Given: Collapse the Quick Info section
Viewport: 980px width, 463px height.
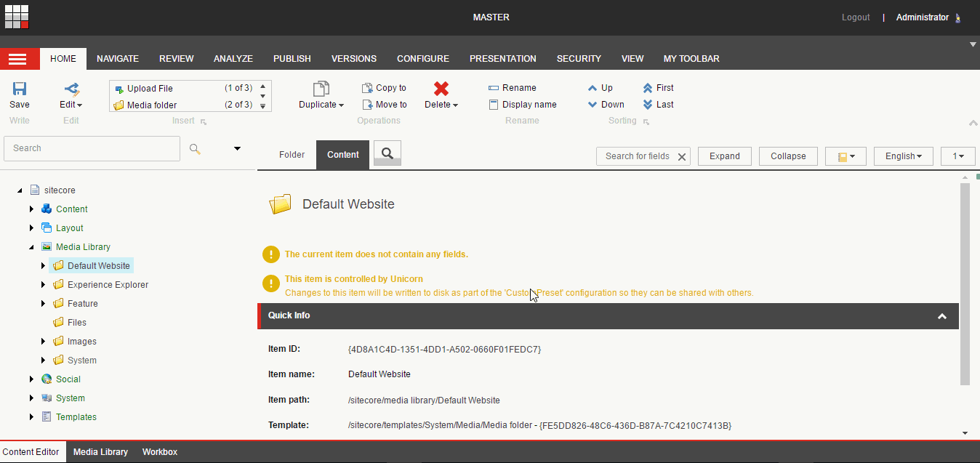Looking at the screenshot, I should pyautogui.click(x=942, y=316).
